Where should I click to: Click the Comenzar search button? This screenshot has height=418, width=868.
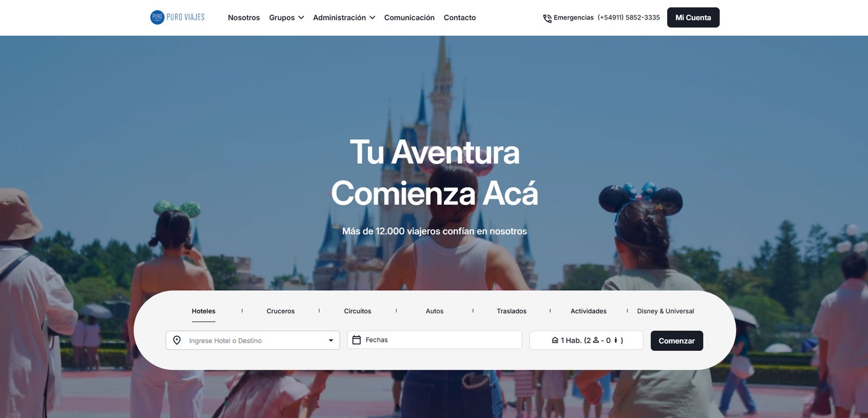pyautogui.click(x=677, y=341)
